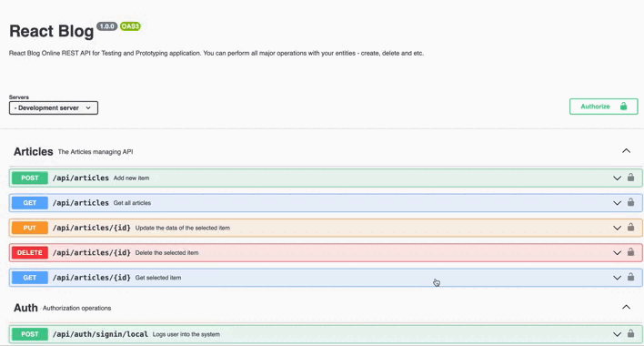Click the GET badge for Get selected item
Image resolution: width=644 pixels, height=346 pixels.
[x=30, y=278]
